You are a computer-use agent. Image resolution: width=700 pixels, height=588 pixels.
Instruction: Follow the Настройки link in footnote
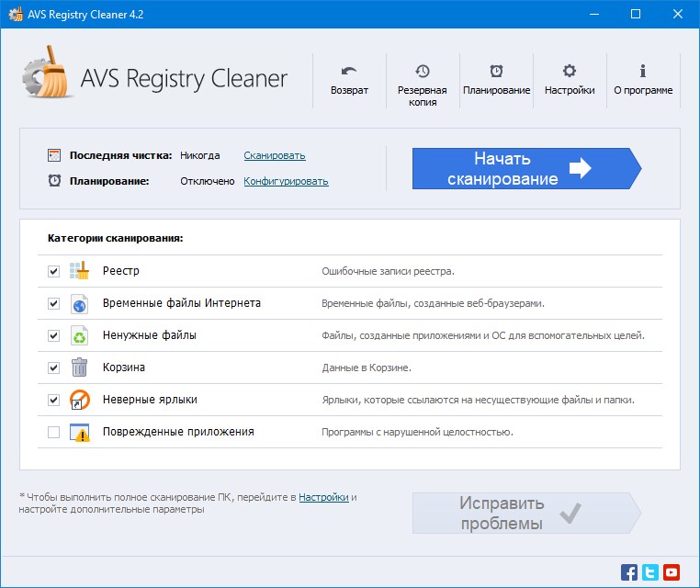pos(323,497)
